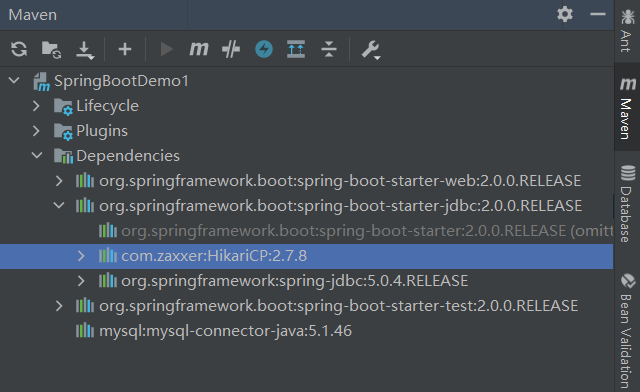Image resolution: width=640 pixels, height=392 pixels.
Task: Click library icon of spring-boot-starter-test
Action: click(x=85, y=306)
